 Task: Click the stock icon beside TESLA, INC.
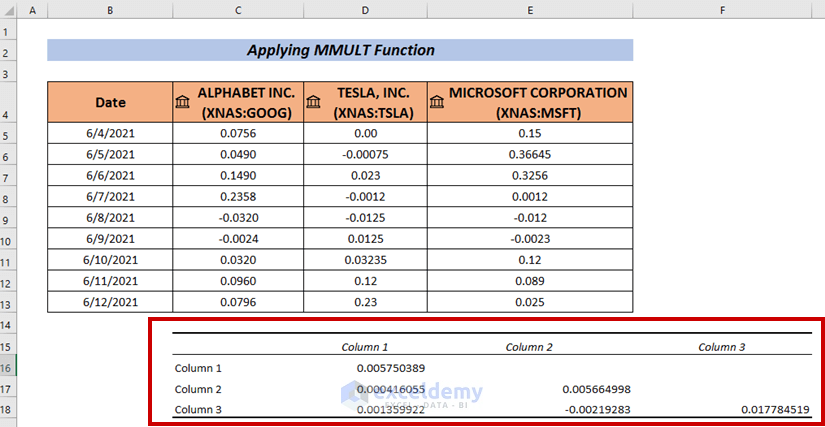coord(313,101)
